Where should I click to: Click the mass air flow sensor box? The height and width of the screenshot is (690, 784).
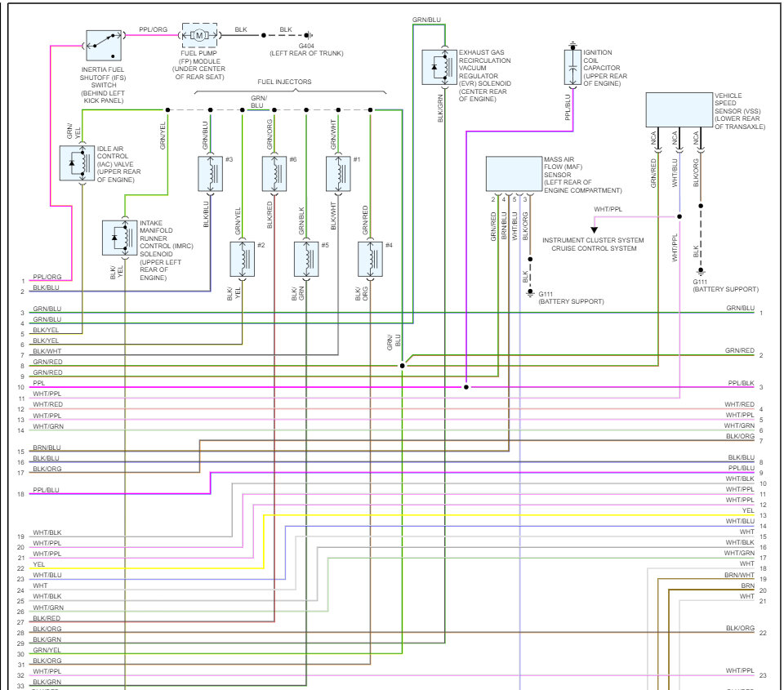pos(514,174)
